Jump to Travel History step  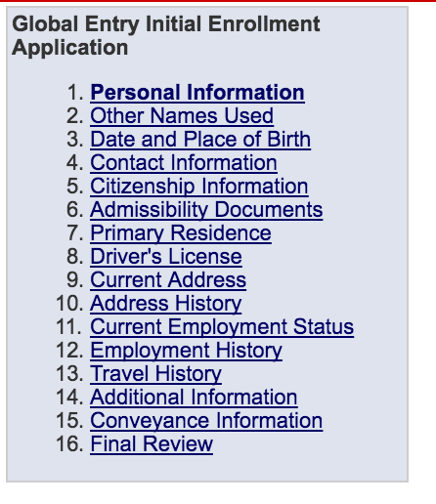click(x=156, y=374)
